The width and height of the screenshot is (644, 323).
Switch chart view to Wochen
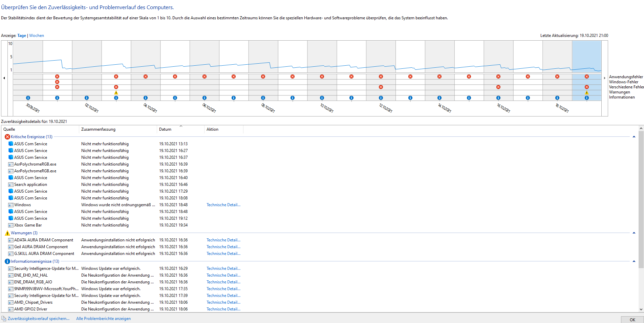click(x=37, y=36)
